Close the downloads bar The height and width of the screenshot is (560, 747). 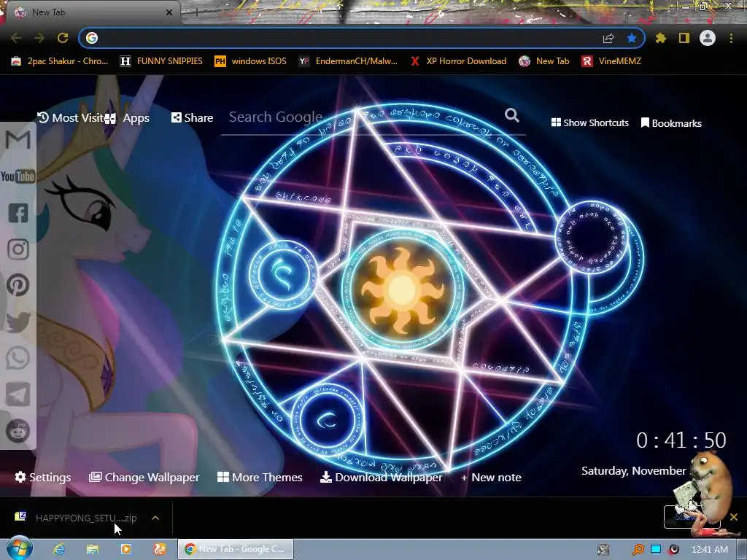[734, 517]
